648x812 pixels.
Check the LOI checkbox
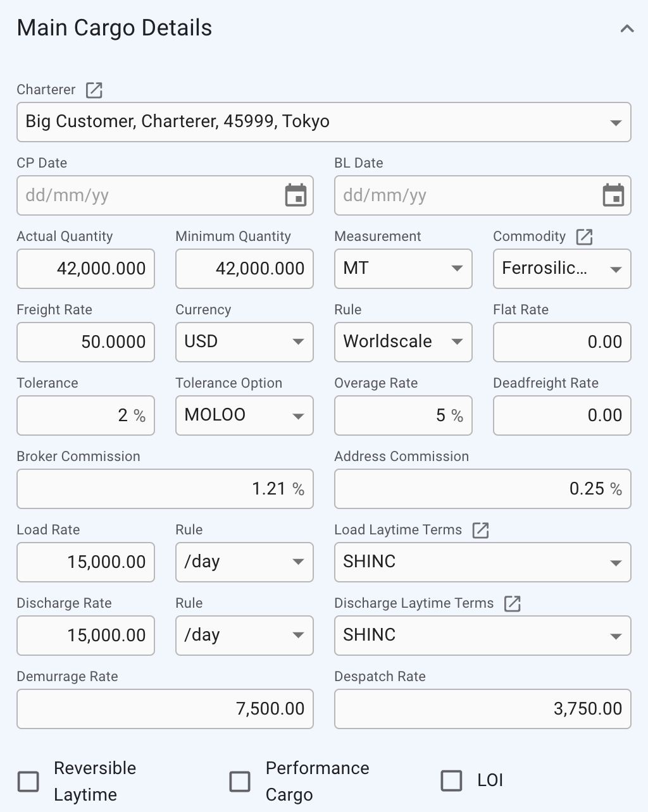pyautogui.click(x=451, y=780)
